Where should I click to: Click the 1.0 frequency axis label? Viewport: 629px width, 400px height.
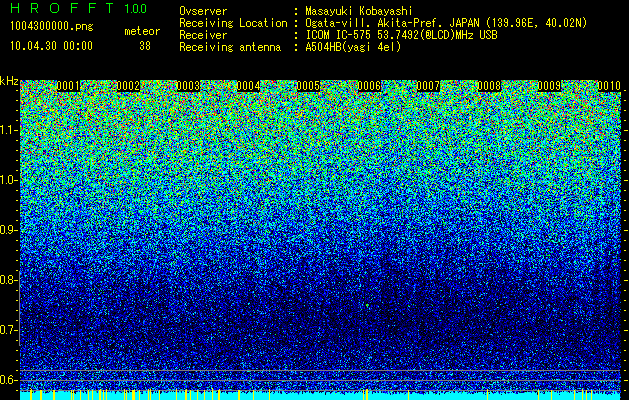(9, 180)
